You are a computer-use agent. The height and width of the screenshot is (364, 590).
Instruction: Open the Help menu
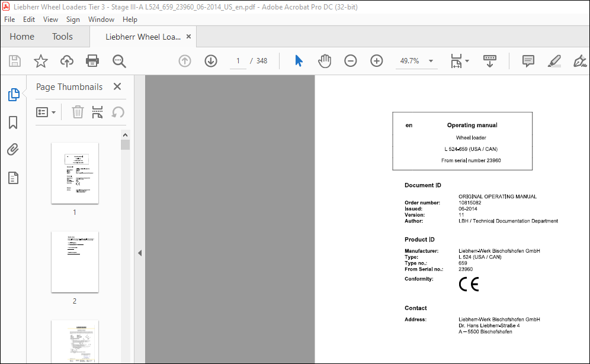[x=130, y=20]
